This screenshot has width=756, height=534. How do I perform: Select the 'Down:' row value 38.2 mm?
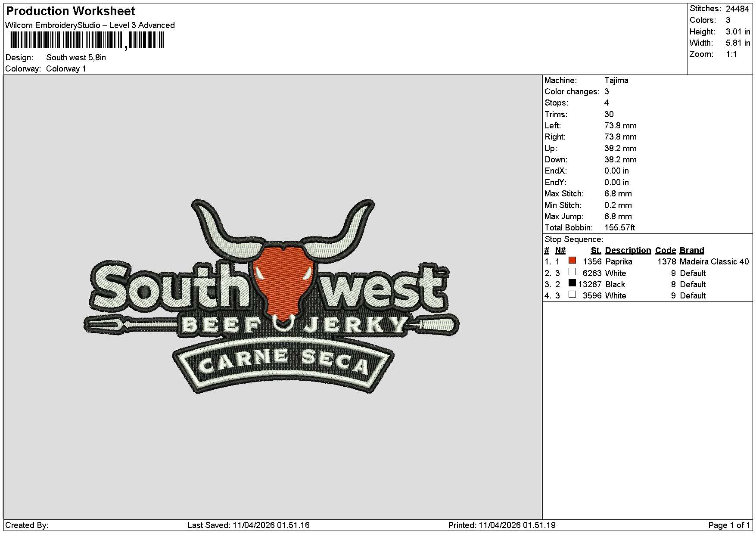[x=620, y=160]
